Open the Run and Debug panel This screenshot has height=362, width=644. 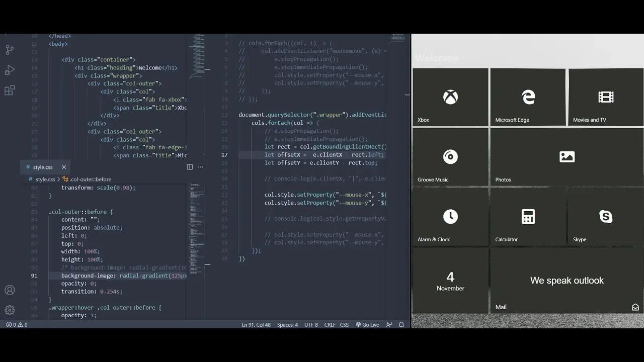(10, 70)
